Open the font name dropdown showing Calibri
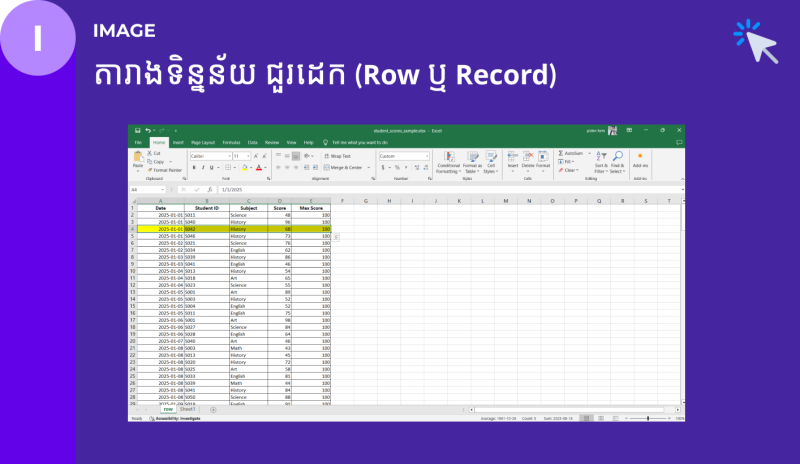 208,156
